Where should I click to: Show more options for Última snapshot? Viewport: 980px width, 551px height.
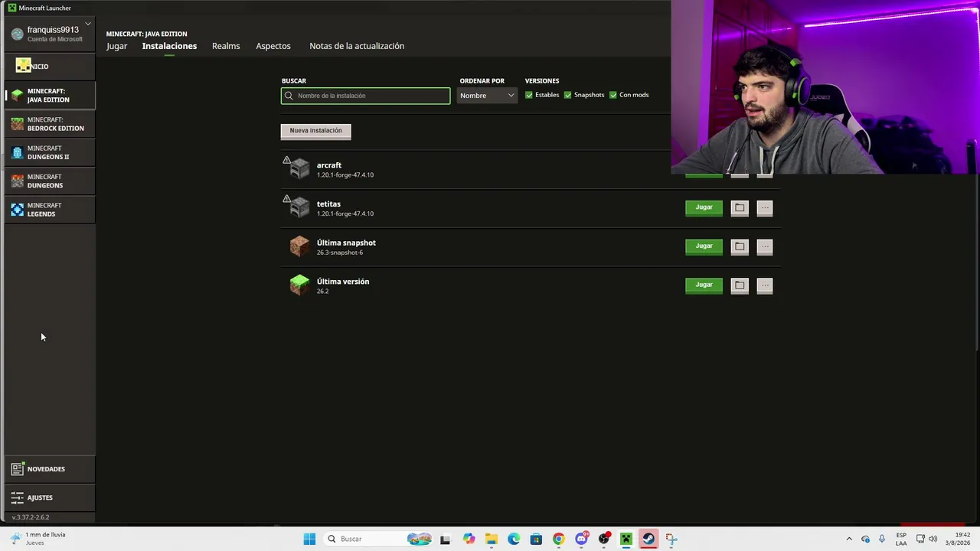(765, 246)
